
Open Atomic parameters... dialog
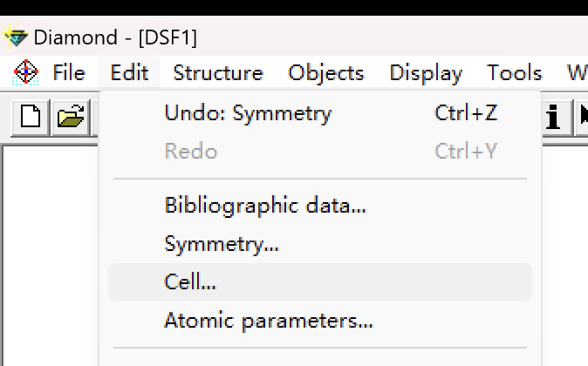pyautogui.click(x=269, y=321)
